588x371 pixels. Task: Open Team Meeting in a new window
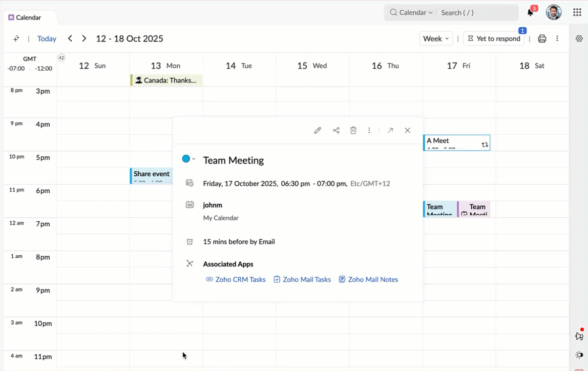tap(390, 130)
